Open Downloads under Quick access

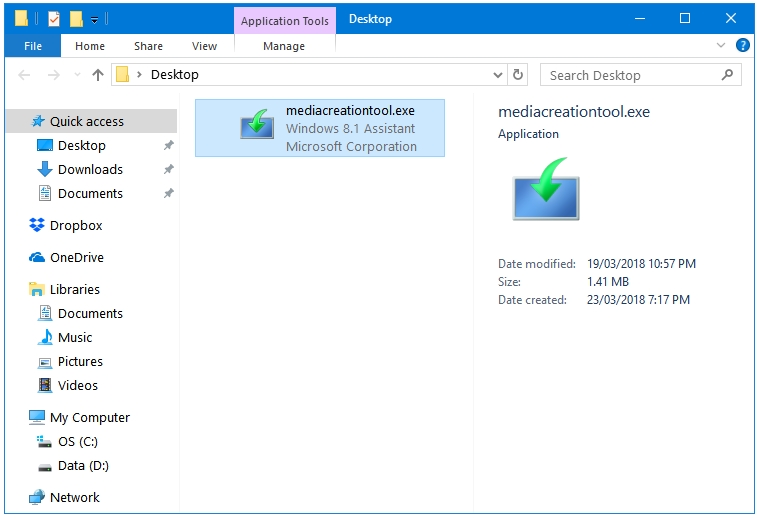click(x=90, y=169)
